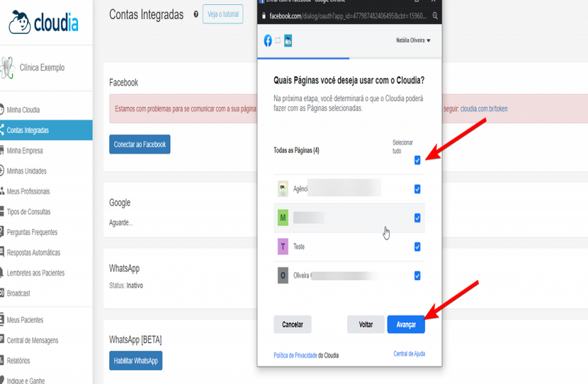
Task: Click the Minhas Unidades sidebar icon
Action: (2, 171)
